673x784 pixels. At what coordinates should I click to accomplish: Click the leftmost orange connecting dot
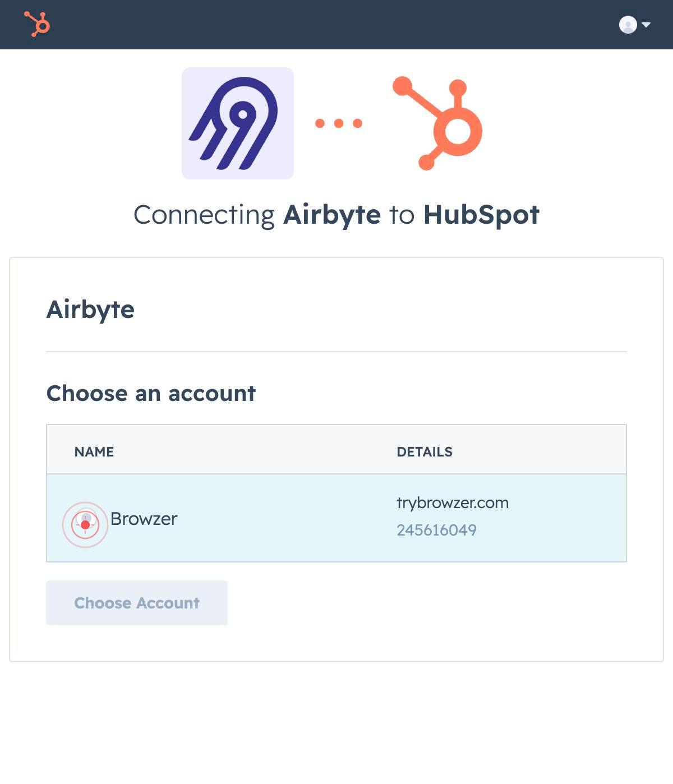click(320, 123)
